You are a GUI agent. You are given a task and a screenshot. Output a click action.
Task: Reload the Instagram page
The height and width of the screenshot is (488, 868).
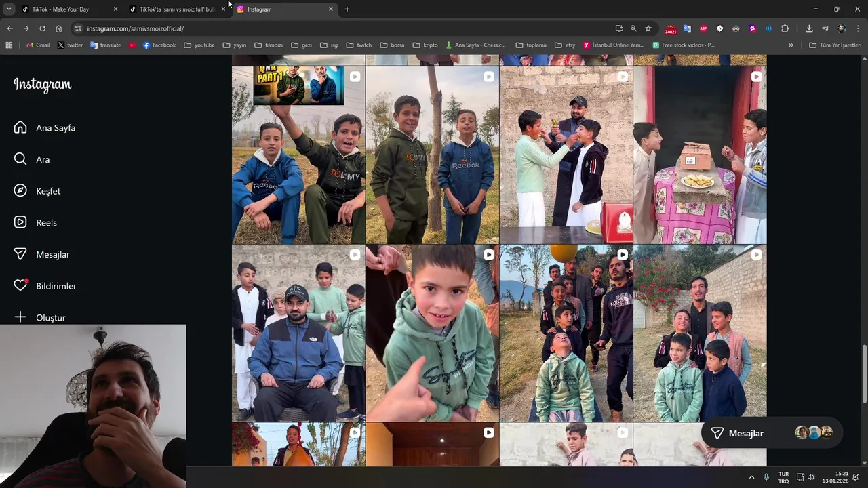tap(42, 28)
